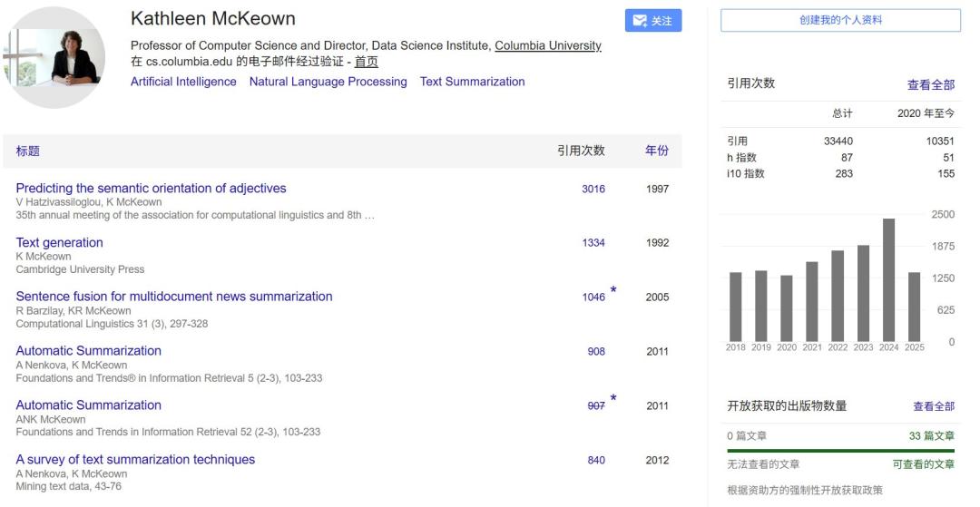Click the green open access progress bar

(x=840, y=450)
